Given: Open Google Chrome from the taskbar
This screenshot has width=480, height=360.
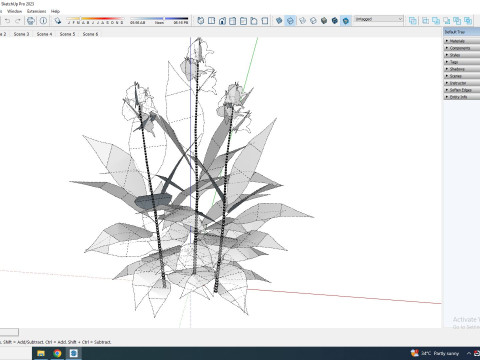Looking at the screenshot, I should (57, 353).
